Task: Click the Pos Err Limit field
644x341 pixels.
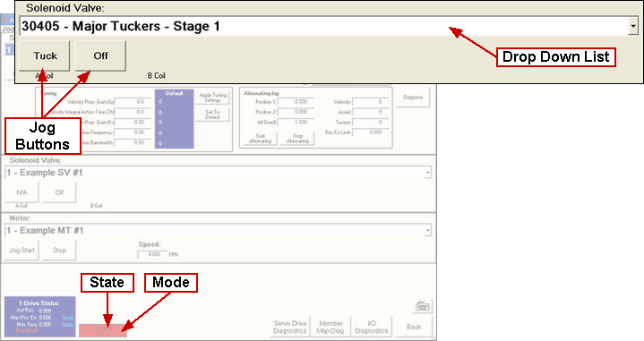Action: 371,132
